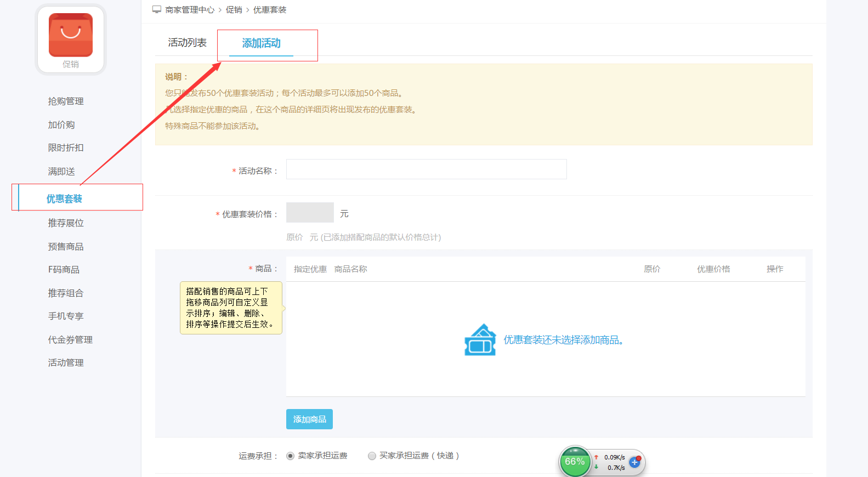The image size is (868, 477).
Task: Switch to the 添加活动 tab
Action: click(261, 43)
